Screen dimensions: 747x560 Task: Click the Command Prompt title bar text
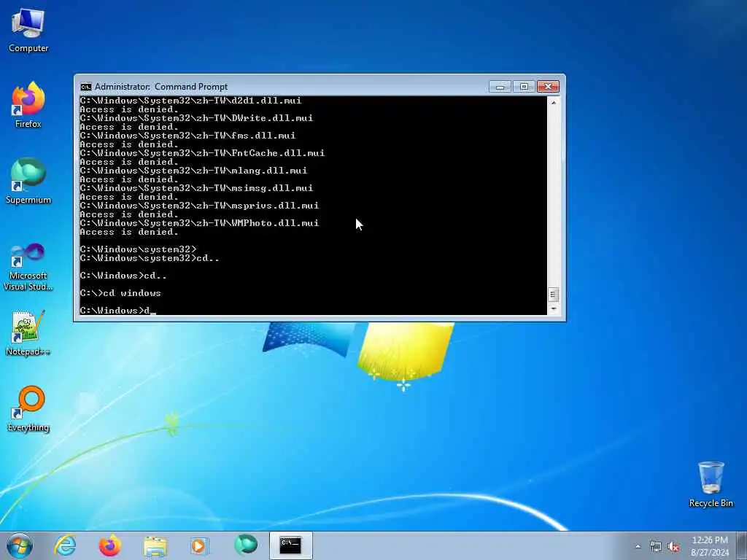click(x=161, y=87)
